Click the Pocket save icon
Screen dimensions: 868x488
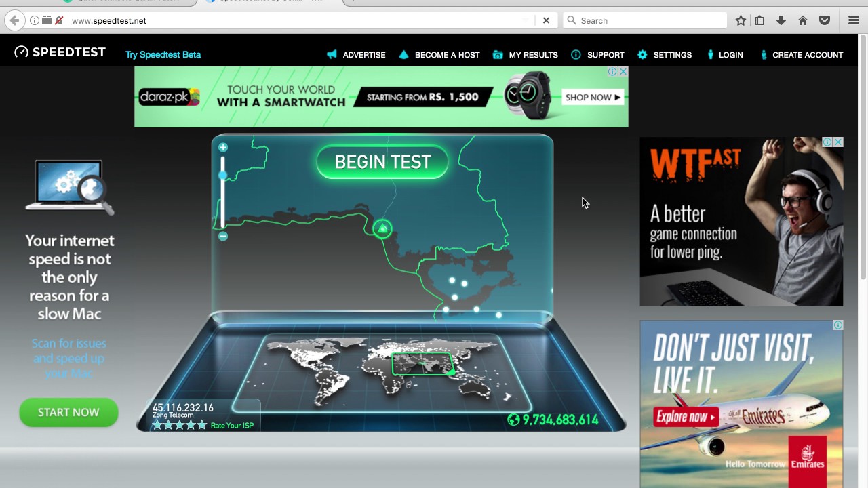click(x=825, y=20)
